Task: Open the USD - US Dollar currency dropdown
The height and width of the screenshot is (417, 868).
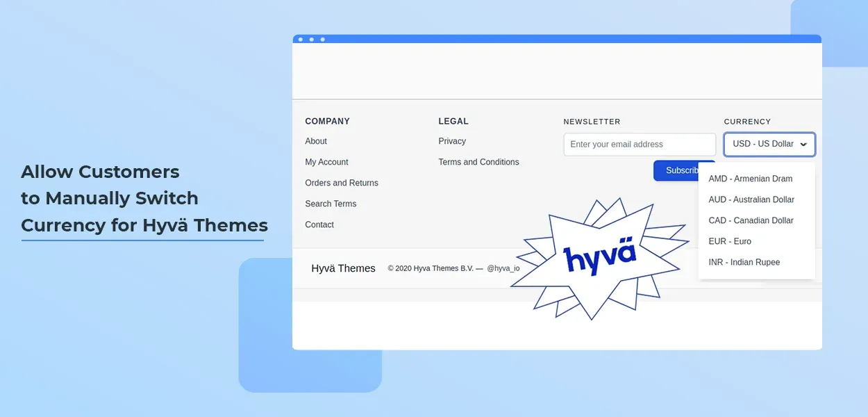Action: click(x=762, y=145)
